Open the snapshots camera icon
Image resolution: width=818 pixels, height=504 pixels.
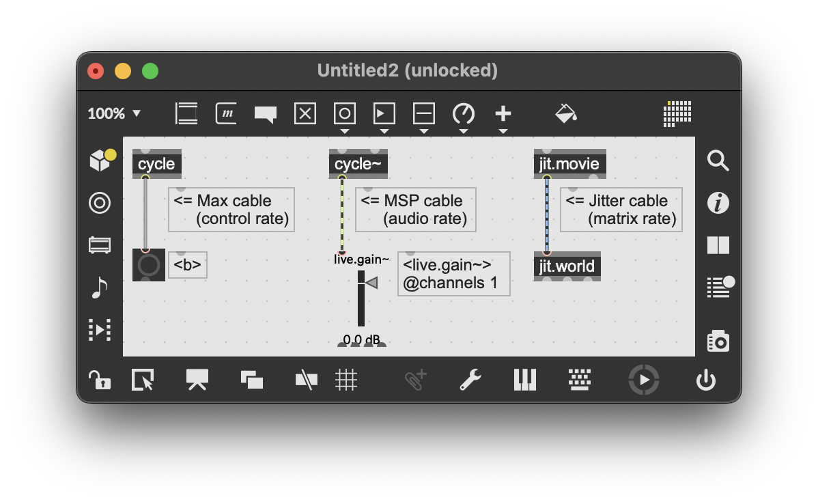(718, 341)
